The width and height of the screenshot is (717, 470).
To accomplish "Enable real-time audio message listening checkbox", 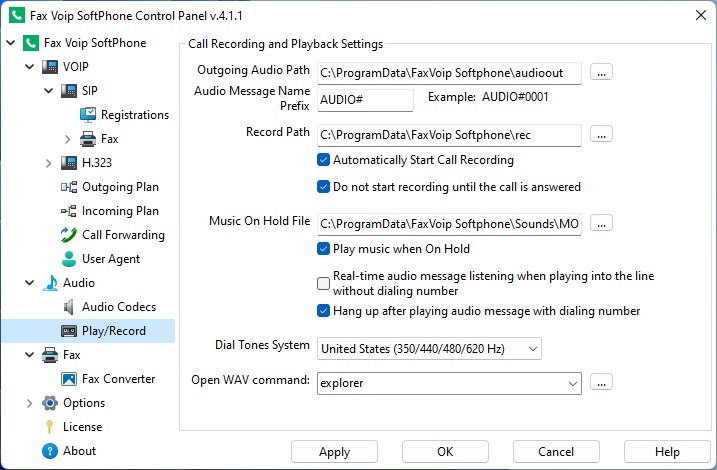I will pos(324,283).
